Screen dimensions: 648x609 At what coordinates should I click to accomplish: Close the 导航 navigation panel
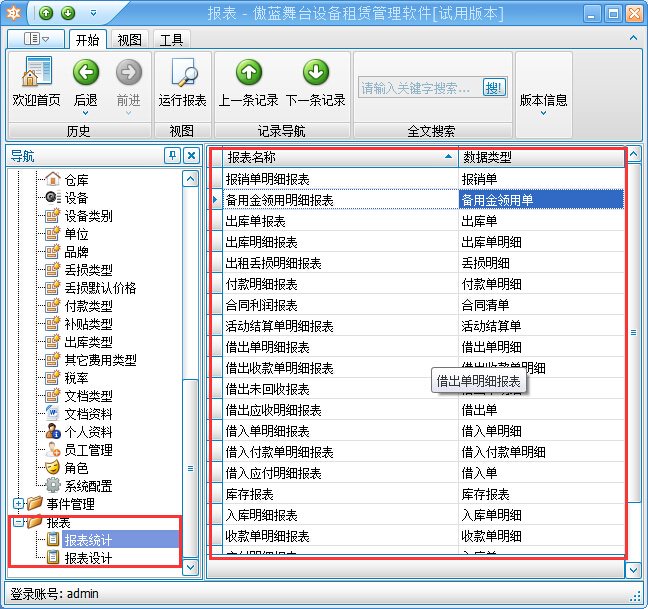coord(190,155)
